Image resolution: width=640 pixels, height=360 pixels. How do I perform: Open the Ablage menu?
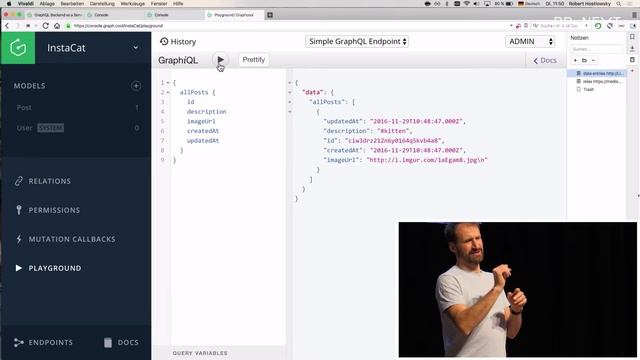(x=47, y=4)
